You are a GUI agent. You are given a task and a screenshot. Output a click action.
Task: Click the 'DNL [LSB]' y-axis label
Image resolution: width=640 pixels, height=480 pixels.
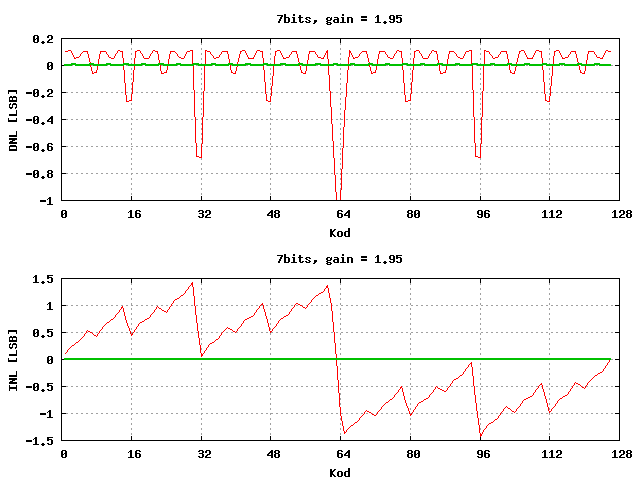click(13, 120)
